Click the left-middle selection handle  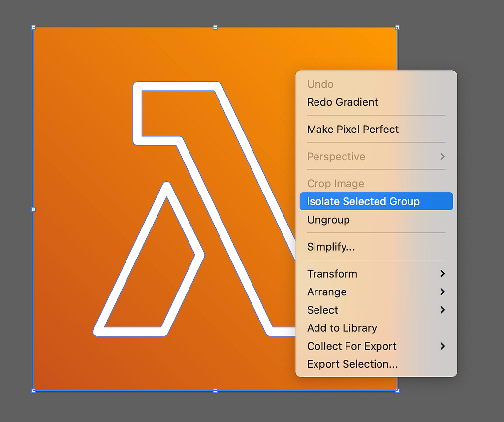coord(33,209)
